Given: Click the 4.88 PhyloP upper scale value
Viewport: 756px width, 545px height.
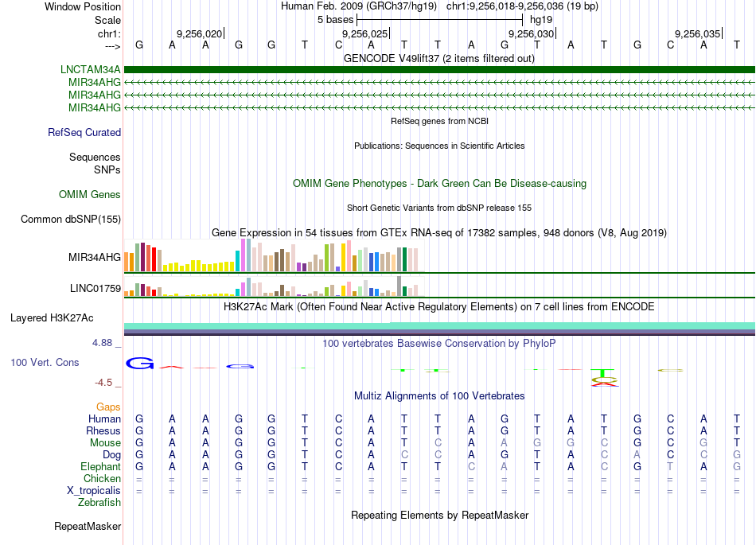Looking at the screenshot, I should [102, 343].
